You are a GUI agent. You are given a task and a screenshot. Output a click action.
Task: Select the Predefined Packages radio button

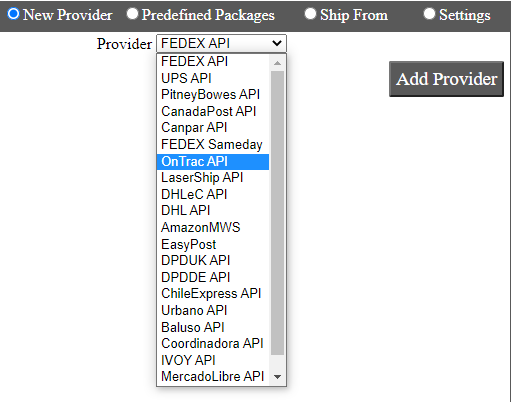coord(132,14)
